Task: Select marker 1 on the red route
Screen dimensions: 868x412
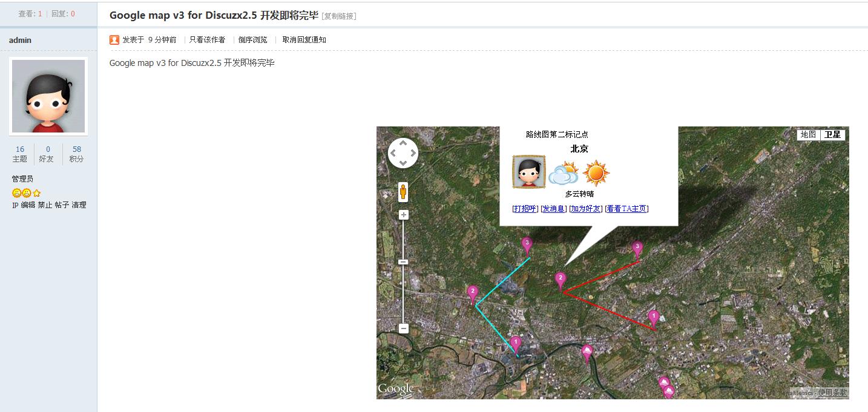Action: [654, 318]
